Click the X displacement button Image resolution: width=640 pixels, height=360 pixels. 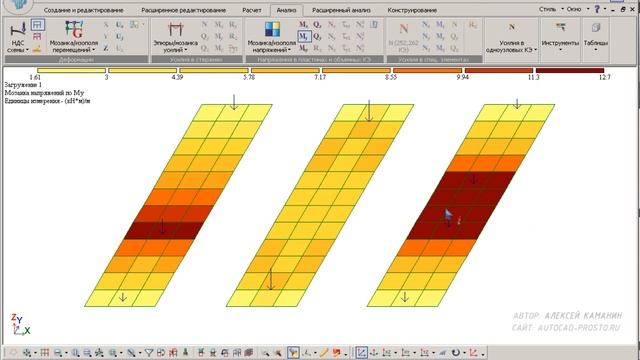(106, 25)
